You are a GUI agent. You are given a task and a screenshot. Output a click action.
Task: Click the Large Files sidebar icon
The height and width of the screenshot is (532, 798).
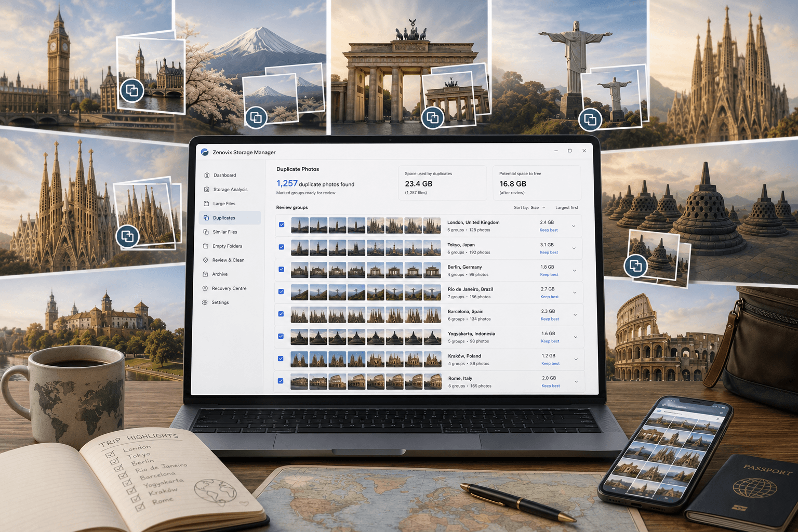[206, 204]
